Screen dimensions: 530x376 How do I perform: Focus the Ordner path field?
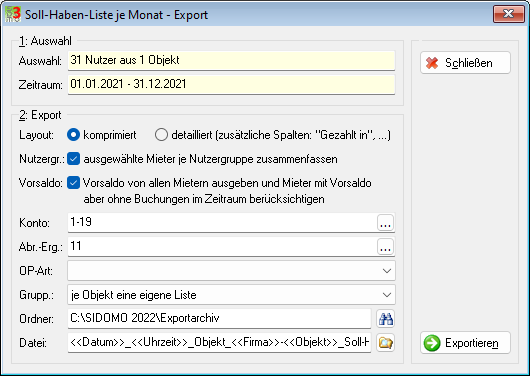pyautogui.click(x=219, y=319)
